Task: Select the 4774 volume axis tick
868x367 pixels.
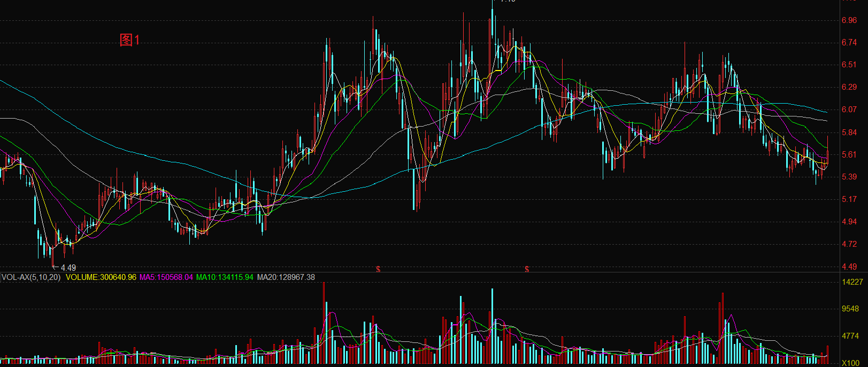Action: tap(850, 336)
